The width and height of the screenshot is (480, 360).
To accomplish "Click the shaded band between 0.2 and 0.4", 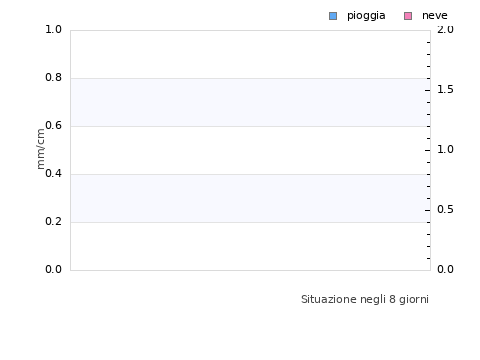I will 250,198.
